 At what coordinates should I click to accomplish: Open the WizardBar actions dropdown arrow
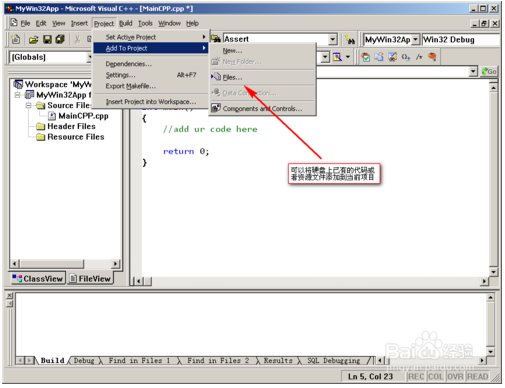[348, 57]
